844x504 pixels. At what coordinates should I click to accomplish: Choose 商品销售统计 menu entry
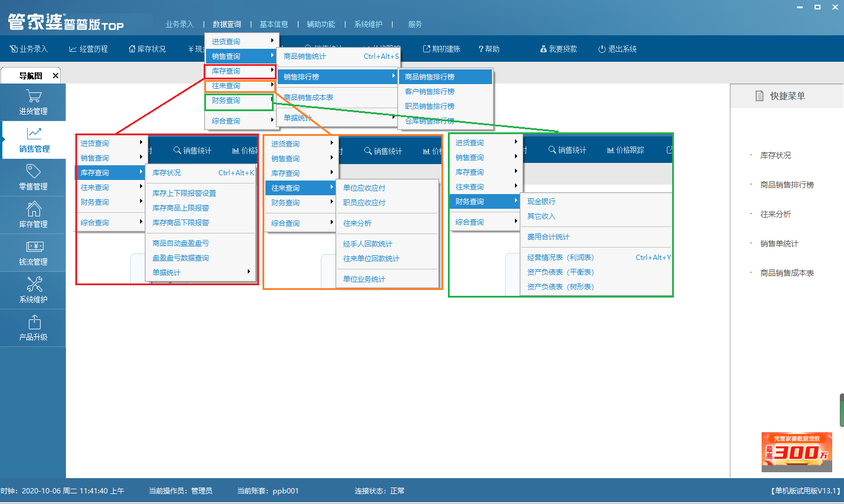click(338, 56)
